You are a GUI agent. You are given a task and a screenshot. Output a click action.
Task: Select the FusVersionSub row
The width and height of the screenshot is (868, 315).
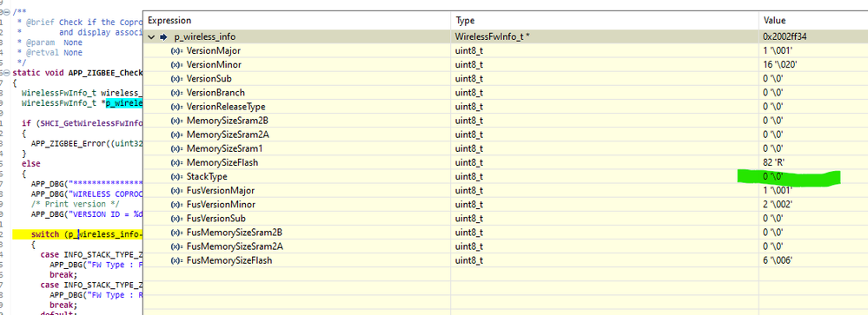point(506,219)
